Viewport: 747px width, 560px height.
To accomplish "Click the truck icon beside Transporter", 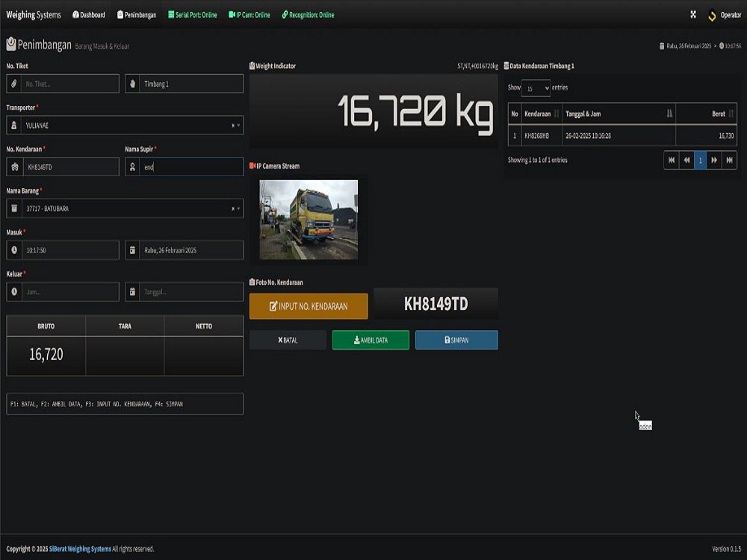I will pyautogui.click(x=13, y=125).
